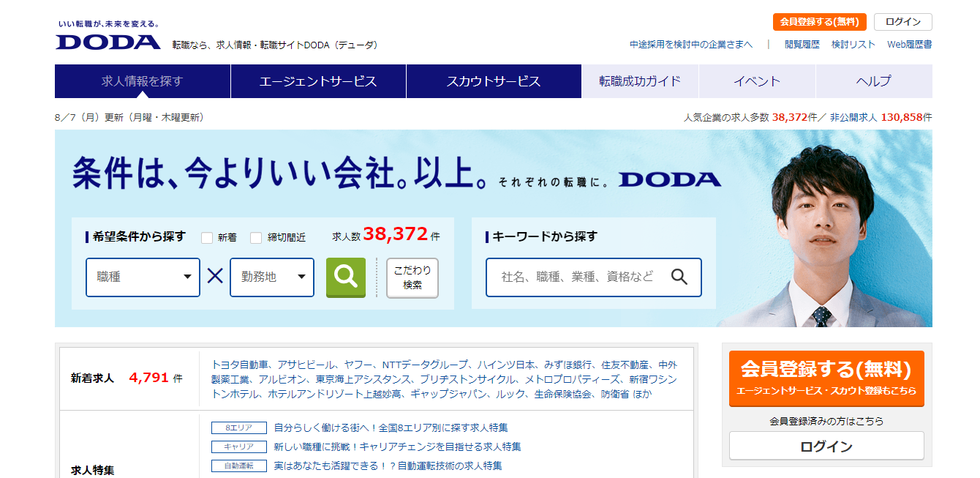Click the green magnifier search button

point(345,277)
